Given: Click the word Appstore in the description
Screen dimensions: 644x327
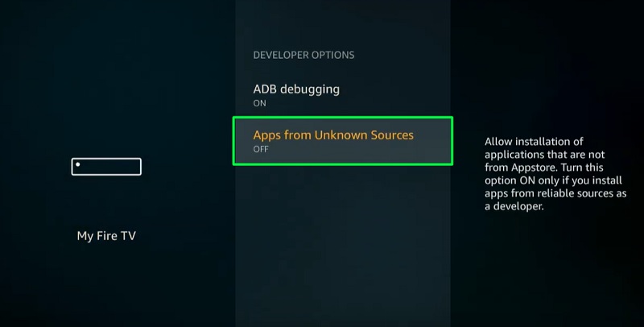Looking at the screenshot, I should click(x=535, y=168).
